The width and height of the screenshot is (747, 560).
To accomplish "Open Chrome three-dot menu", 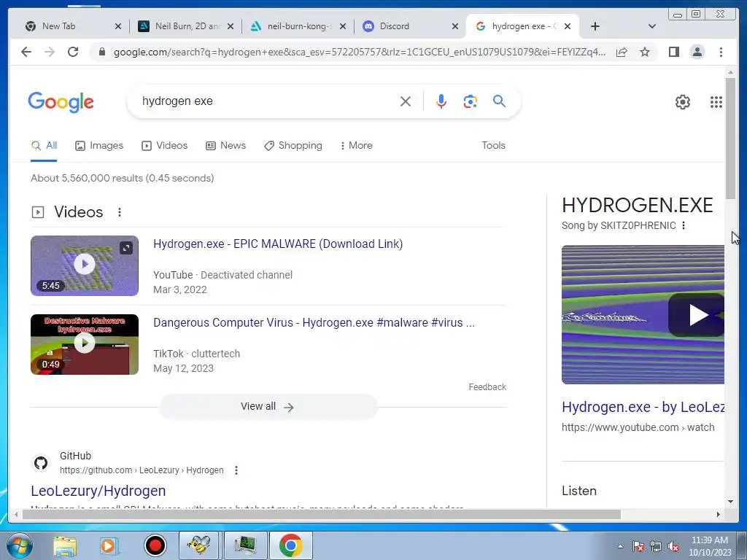I will click(x=721, y=52).
